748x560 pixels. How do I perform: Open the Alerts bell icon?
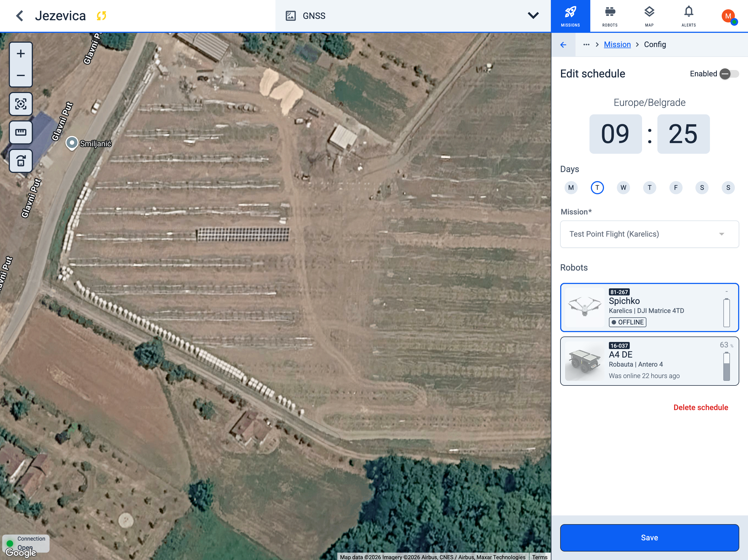[x=689, y=16]
